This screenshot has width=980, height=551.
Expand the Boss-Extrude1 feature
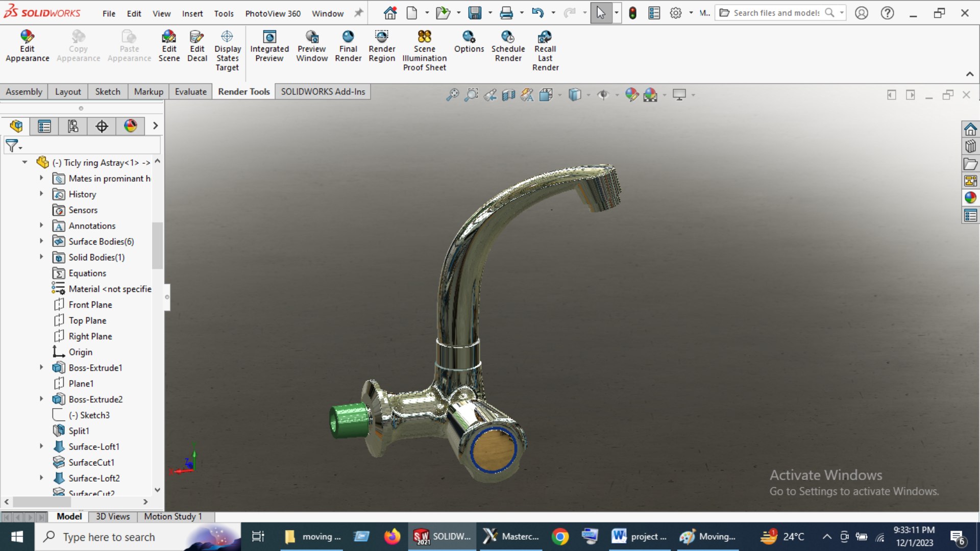point(41,367)
